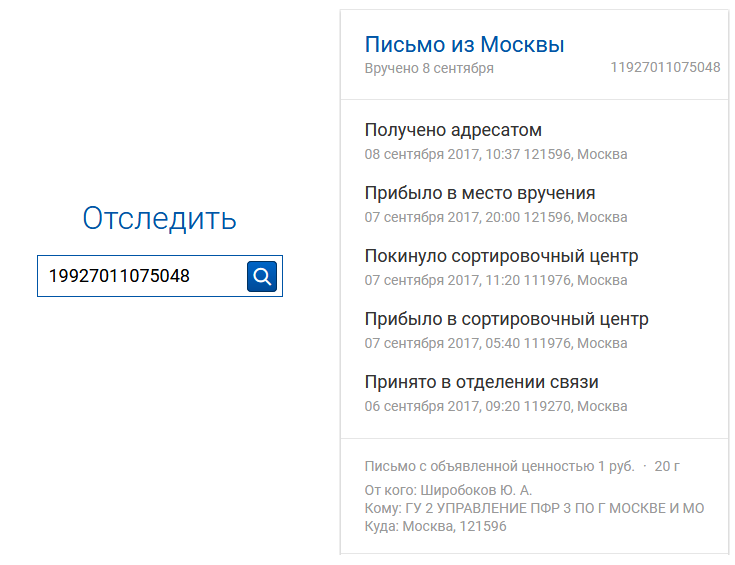Click '07 сентября 2017, 05:40 111976, Москва'
735x565 pixels.
click(496, 343)
